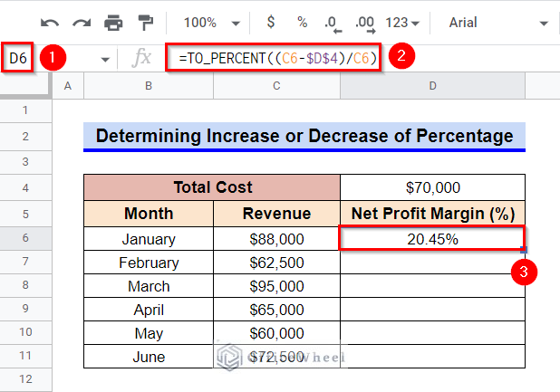Image resolution: width=560 pixels, height=392 pixels.
Task: Click the 'Total Cost' cell
Action: pyautogui.click(x=212, y=187)
